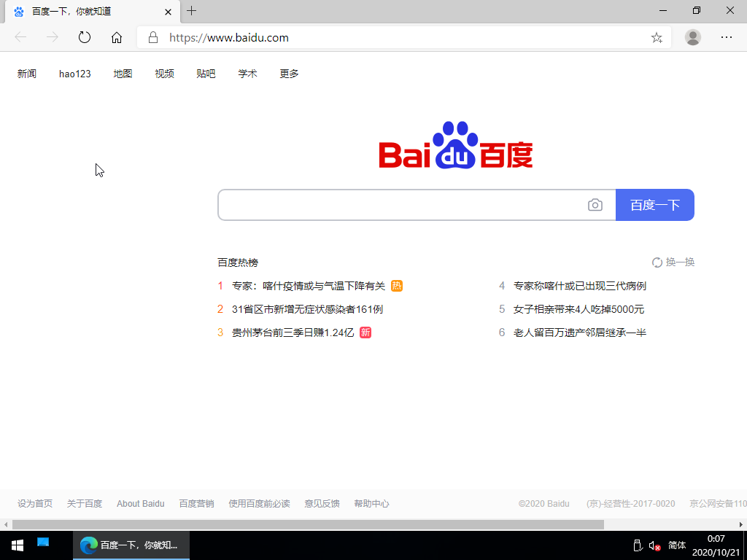747x560 pixels.
Task: Open hot item 专家称喀什或已出现三代病例
Action: pos(580,286)
